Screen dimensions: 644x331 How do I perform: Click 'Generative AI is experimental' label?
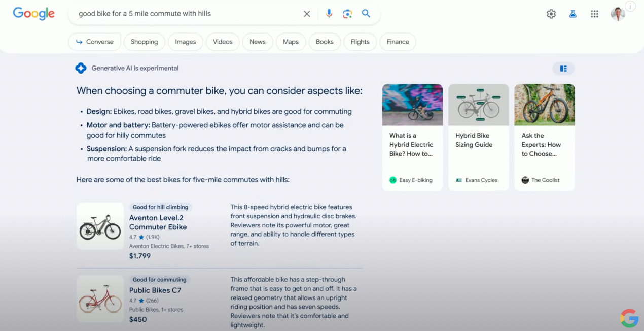[x=135, y=68]
